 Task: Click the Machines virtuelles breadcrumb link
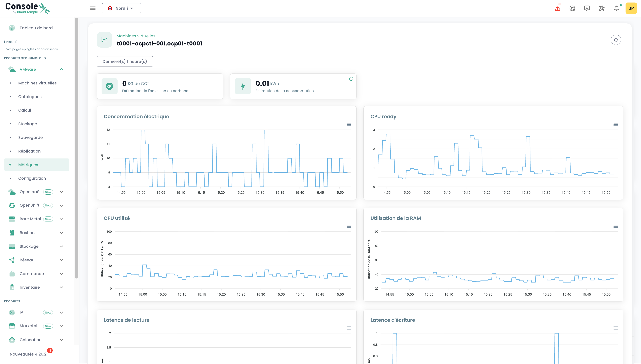click(136, 36)
